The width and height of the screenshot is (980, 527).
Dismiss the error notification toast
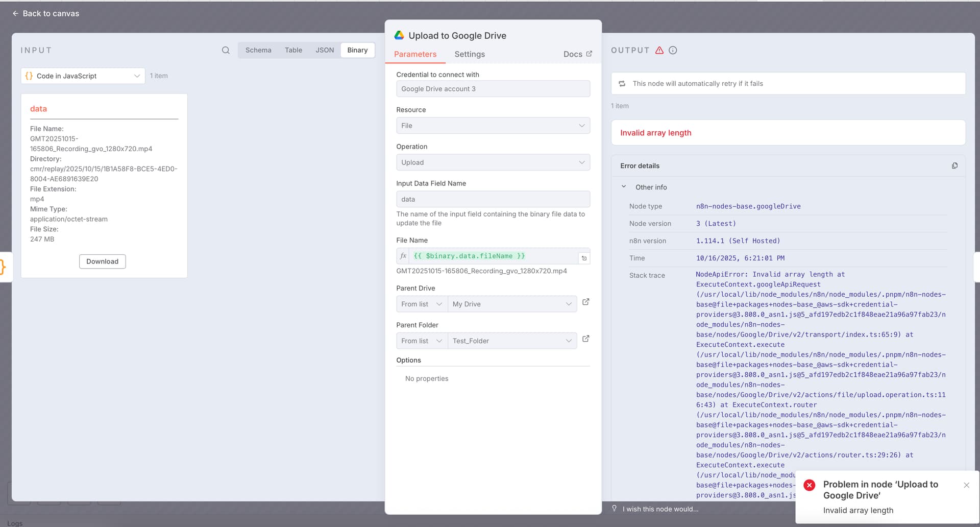[966, 485]
